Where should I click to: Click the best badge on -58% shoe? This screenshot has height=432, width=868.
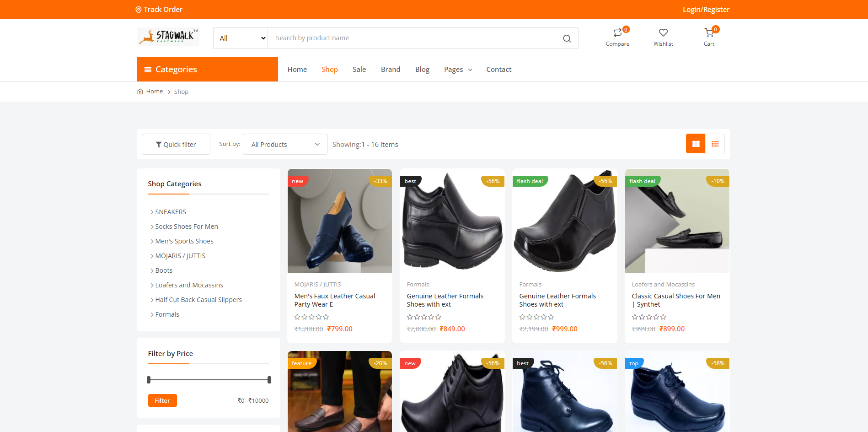click(x=410, y=181)
